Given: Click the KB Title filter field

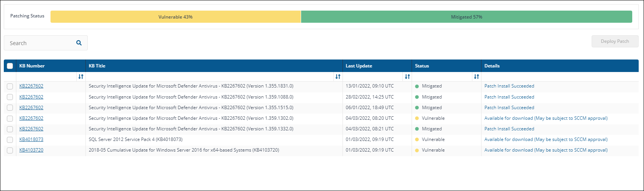Looking at the screenshot, I should pyautogui.click(x=209, y=77).
